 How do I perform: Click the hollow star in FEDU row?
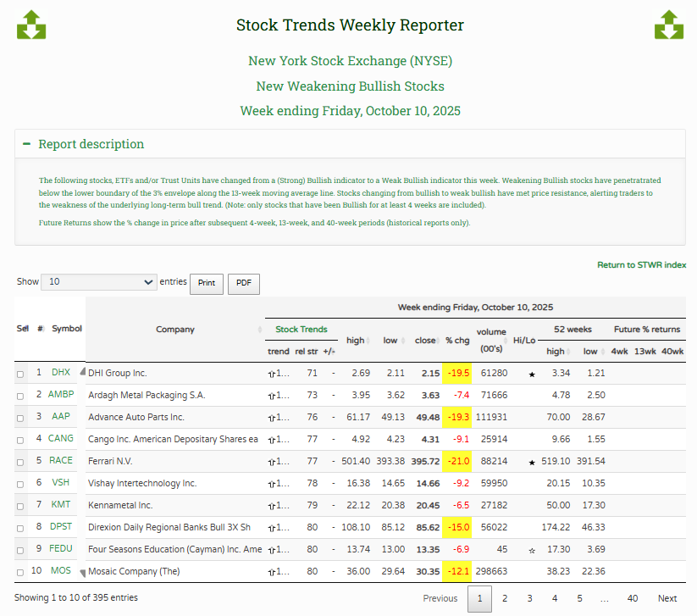[532, 550]
